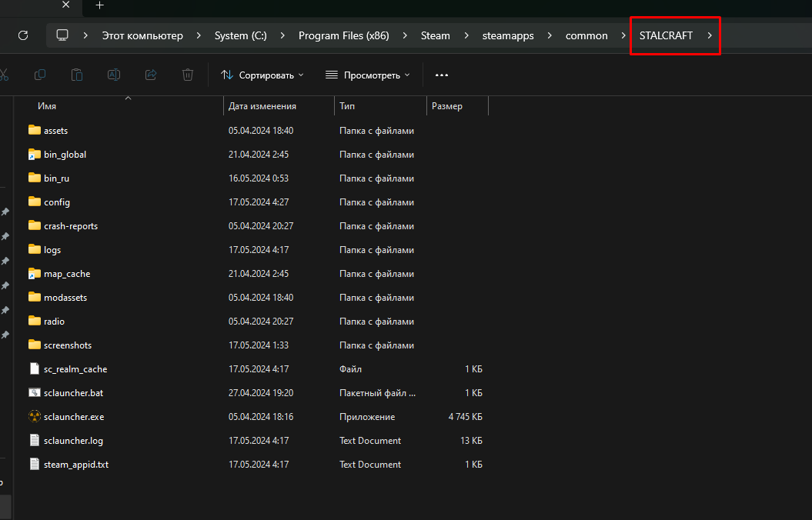Navigate to Этот компьютер breadcrumb

(142, 35)
